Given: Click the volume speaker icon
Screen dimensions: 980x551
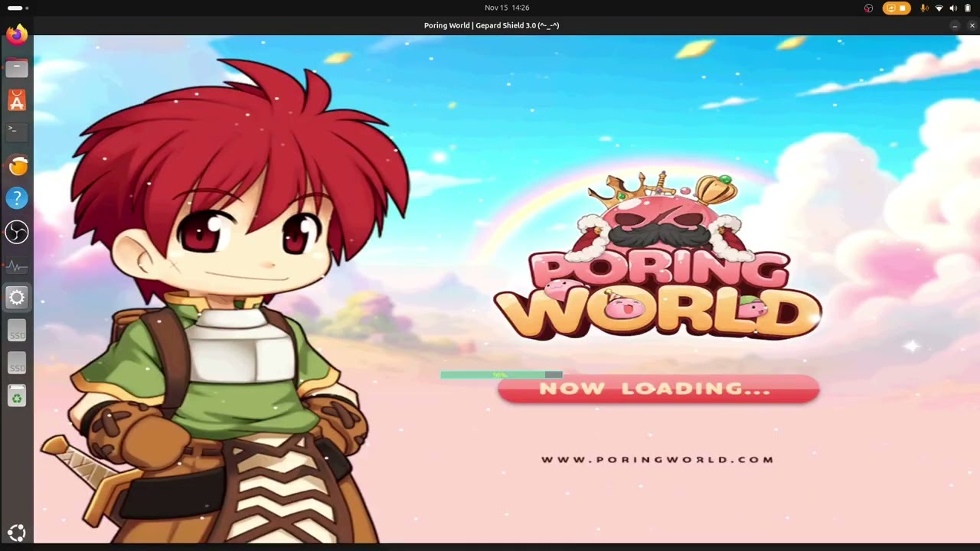Looking at the screenshot, I should (x=953, y=8).
